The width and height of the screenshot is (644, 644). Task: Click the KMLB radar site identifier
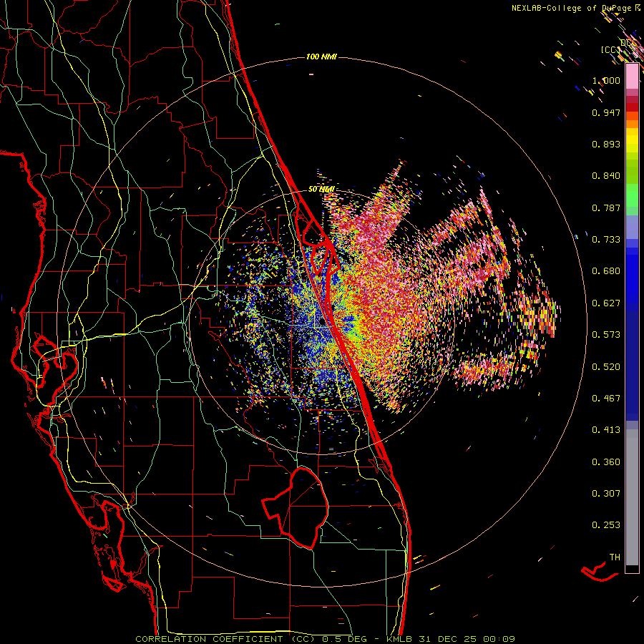click(401, 639)
